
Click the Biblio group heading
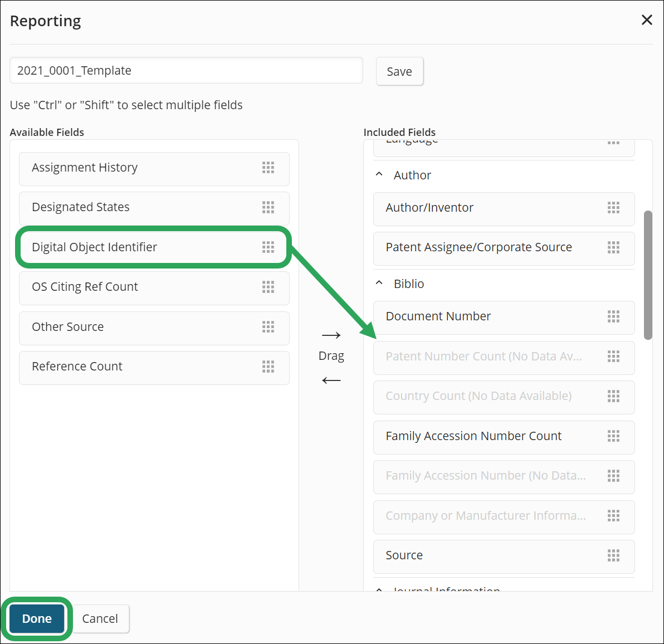[x=409, y=284]
